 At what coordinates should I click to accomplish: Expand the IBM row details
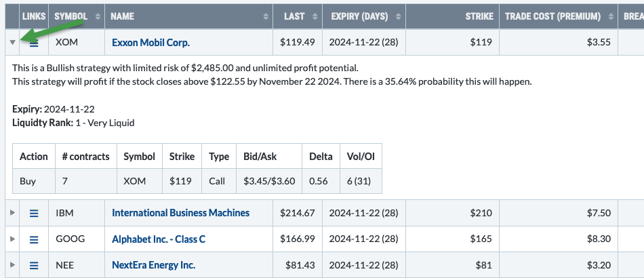coord(12,213)
